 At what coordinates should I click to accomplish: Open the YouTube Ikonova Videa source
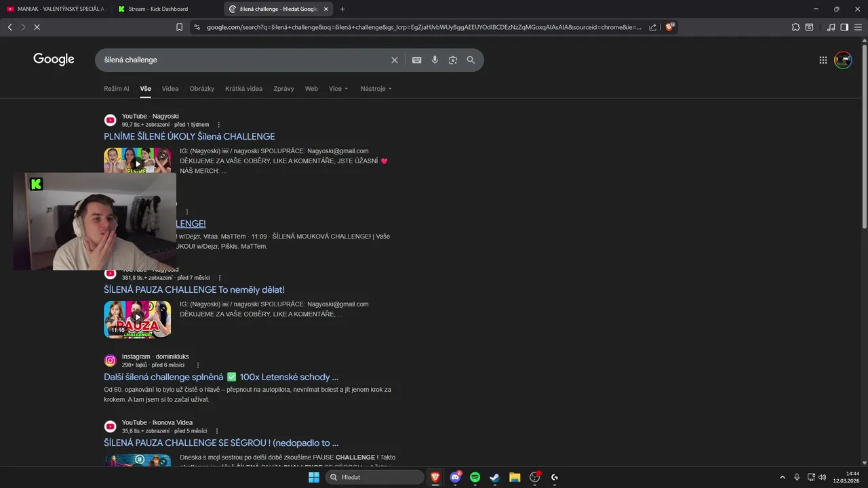157,422
